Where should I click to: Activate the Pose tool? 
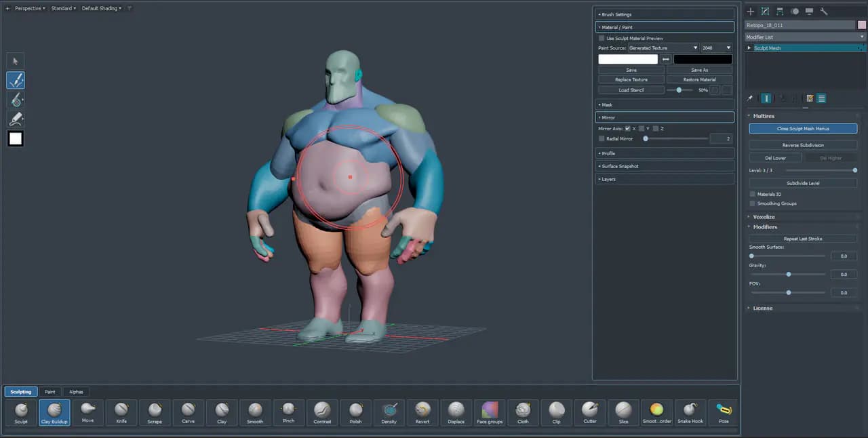click(x=724, y=412)
